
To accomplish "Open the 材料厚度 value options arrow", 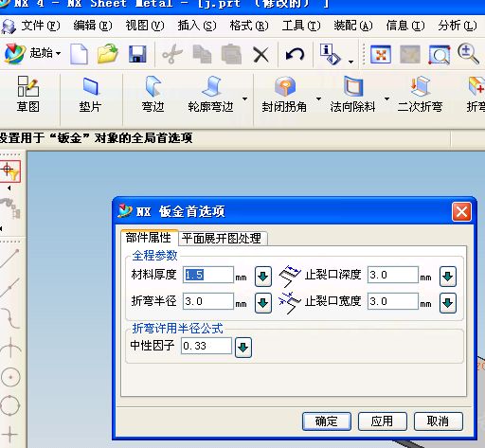I will click(263, 277).
